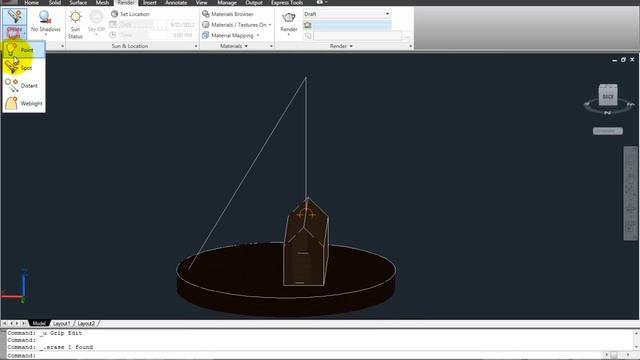Click the sun Date slider field

click(x=156, y=24)
